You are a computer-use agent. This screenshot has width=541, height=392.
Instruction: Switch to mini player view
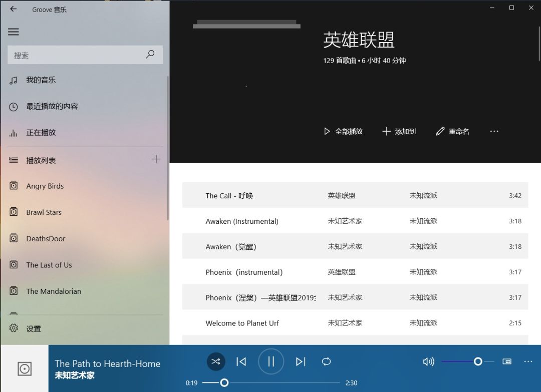pyautogui.click(x=507, y=361)
